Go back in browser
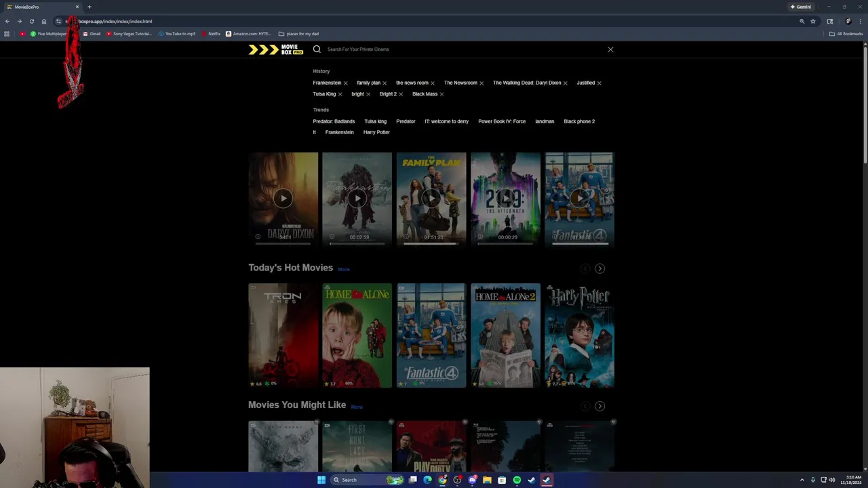The image size is (868, 488). click(x=7, y=21)
